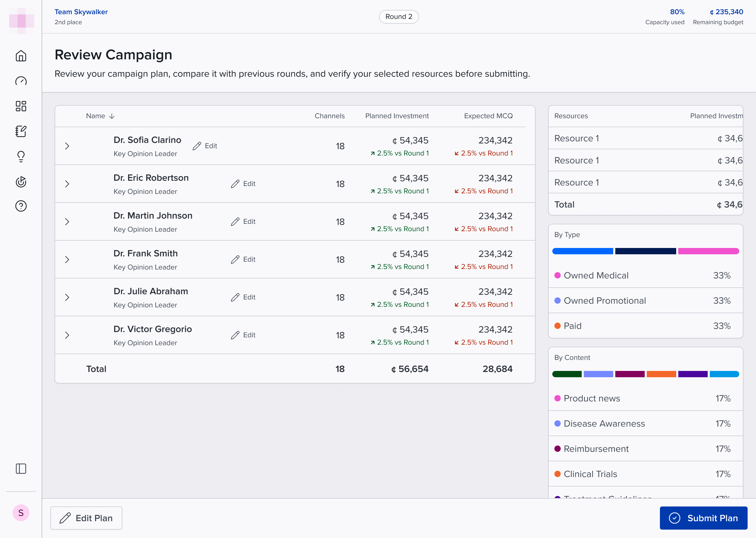The height and width of the screenshot is (538, 756).
Task: Click the sort arrow next to Name
Action: [112, 116]
